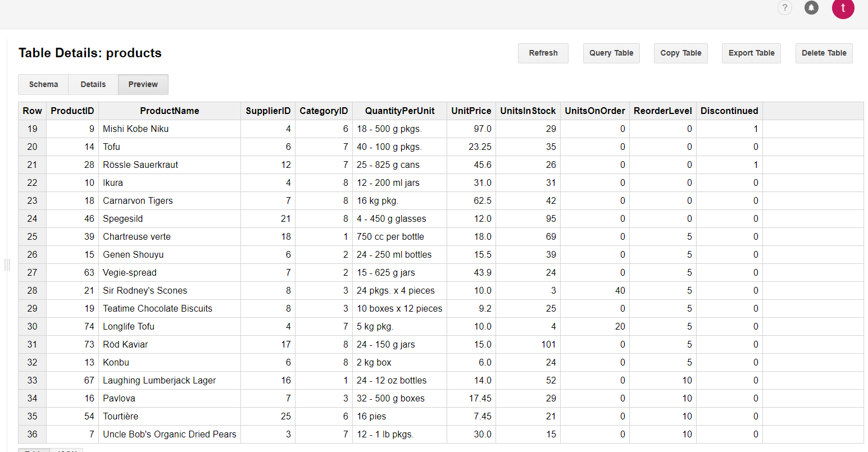The height and width of the screenshot is (452, 868).
Task: Switch preview to JSON view
Action: pos(66,450)
